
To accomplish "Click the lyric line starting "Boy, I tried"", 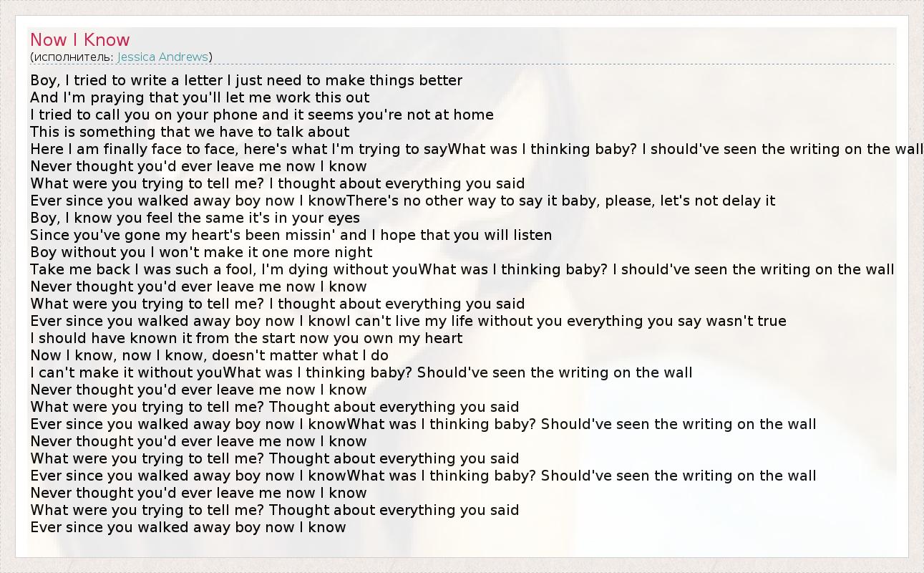I will [246, 80].
